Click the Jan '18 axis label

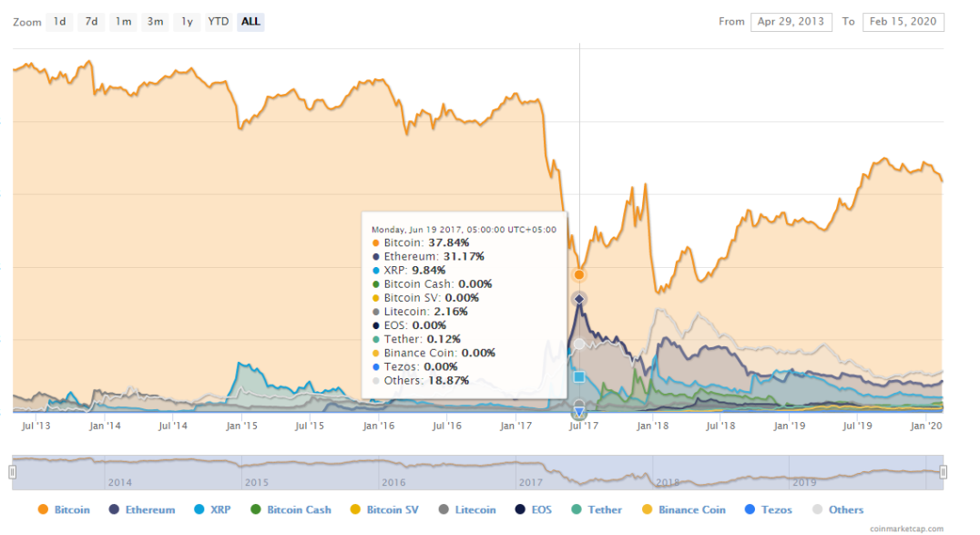tap(652, 426)
